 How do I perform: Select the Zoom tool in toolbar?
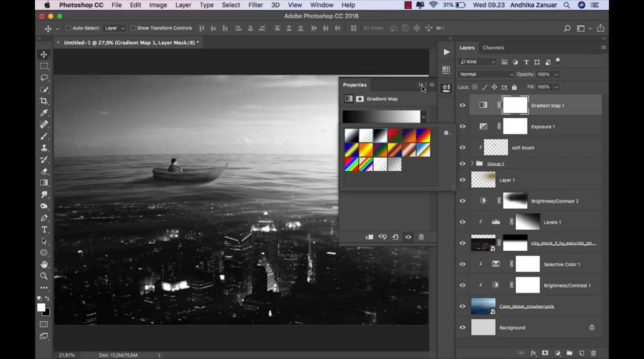coord(44,276)
